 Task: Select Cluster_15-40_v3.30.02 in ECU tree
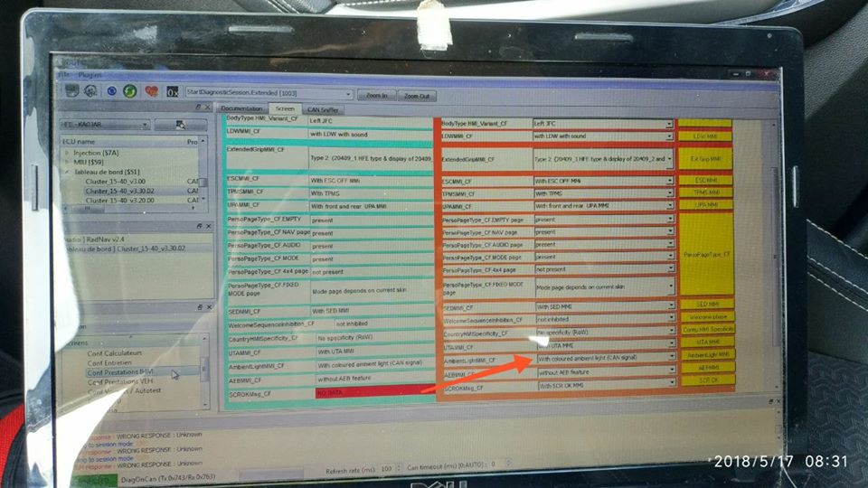click(119, 191)
